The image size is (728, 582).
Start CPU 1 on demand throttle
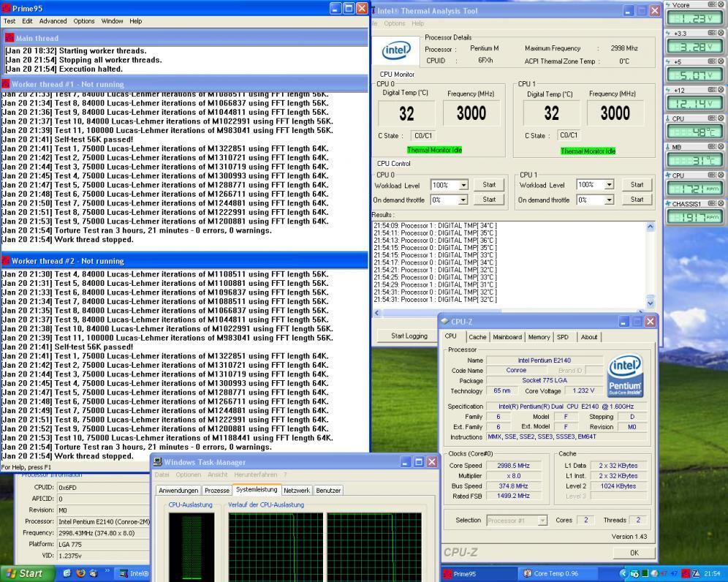point(637,200)
